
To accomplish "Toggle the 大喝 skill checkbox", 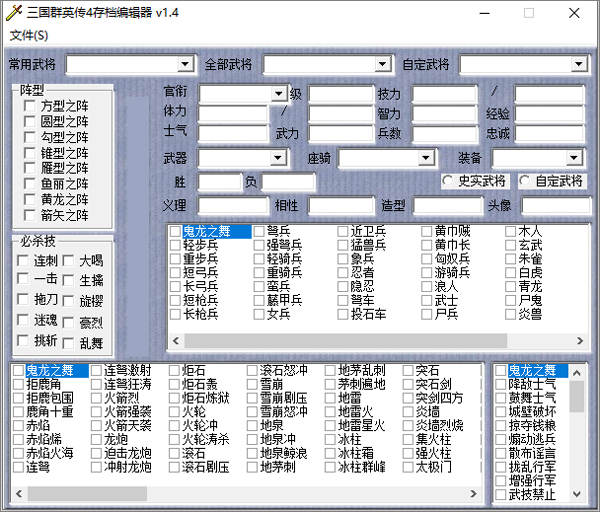I will [x=68, y=261].
